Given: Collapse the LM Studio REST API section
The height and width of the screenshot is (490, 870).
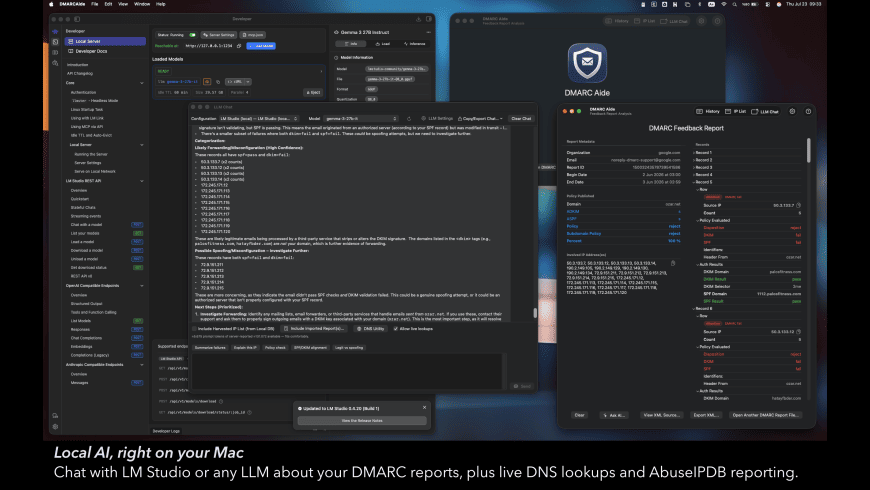Looking at the screenshot, I should pos(141,181).
